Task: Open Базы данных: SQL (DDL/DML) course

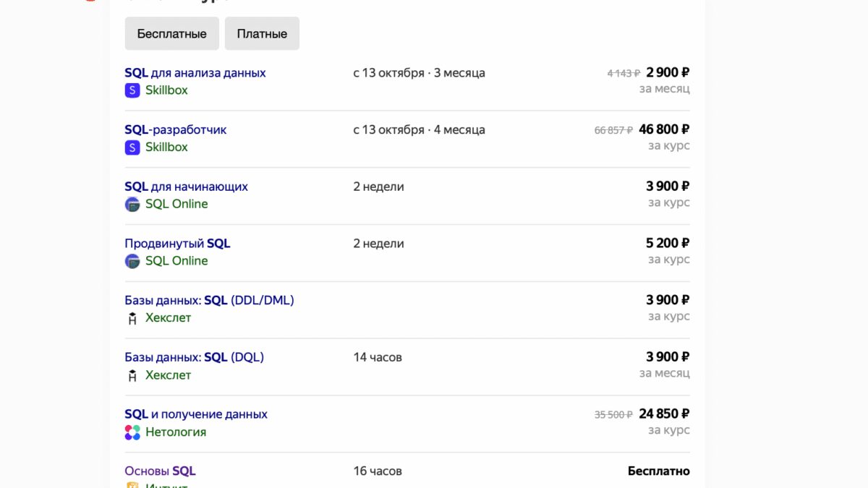Action: click(x=209, y=300)
